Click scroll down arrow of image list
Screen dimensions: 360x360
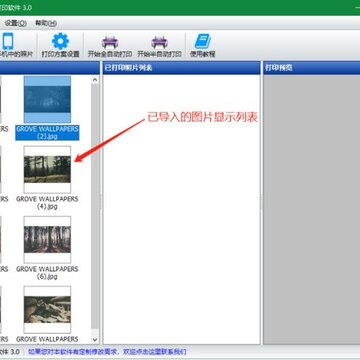click(x=95, y=340)
